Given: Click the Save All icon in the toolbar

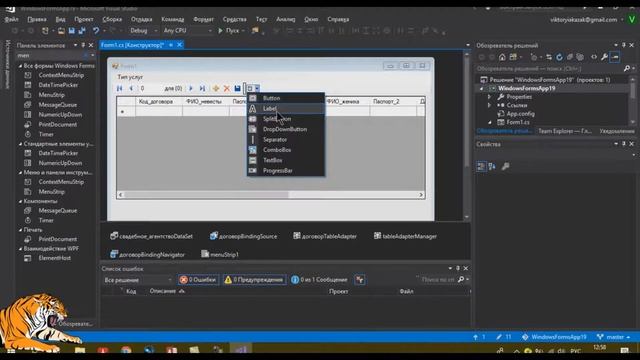Looking at the screenshot, I should coord(82,31).
